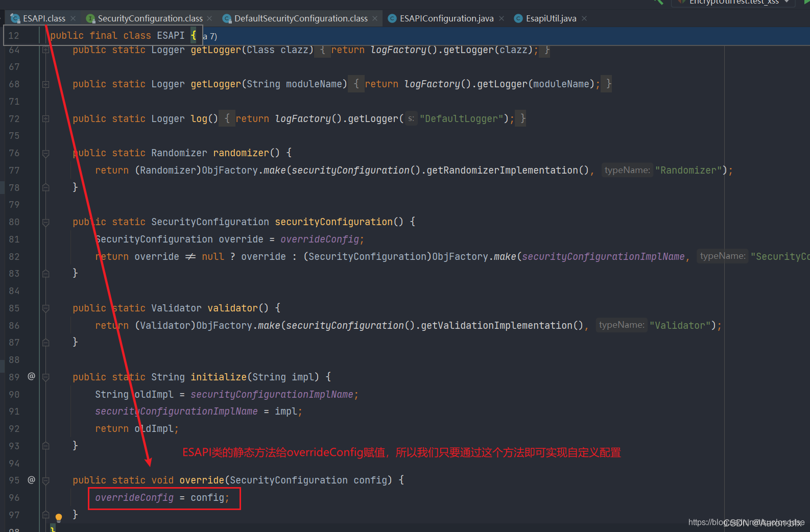
Task: Expand the folded getLogger(Class) method on line 64
Action: pyautogui.click(x=45, y=50)
